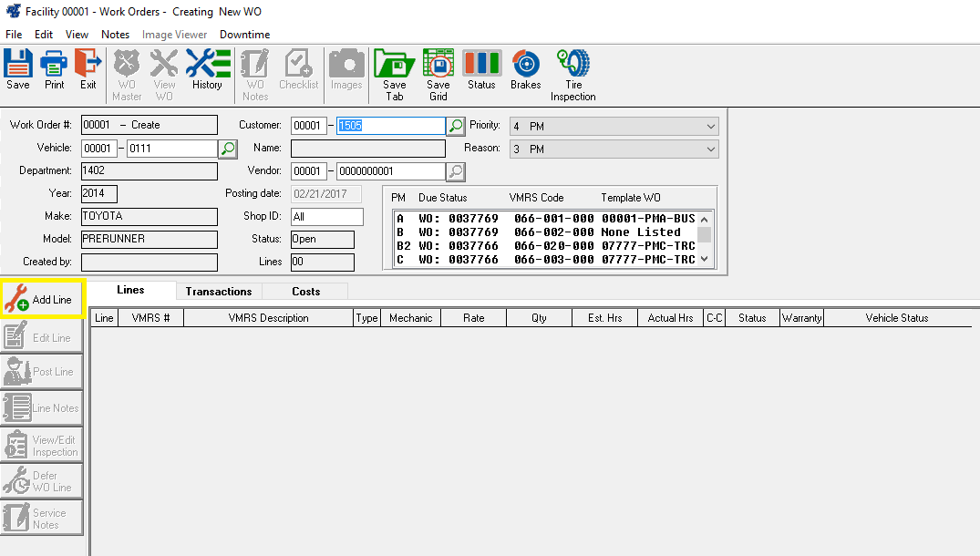Open Tire Inspection
Screen dimensions: 980x556
pyautogui.click(x=573, y=74)
